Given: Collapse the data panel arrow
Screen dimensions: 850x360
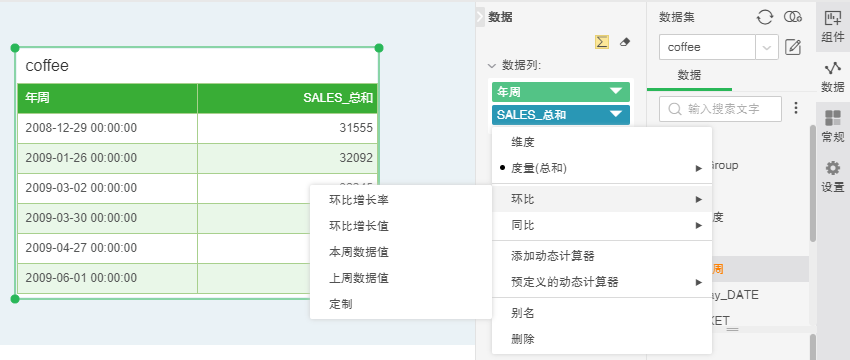Looking at the screenshot, I should [x=480, y=17].
